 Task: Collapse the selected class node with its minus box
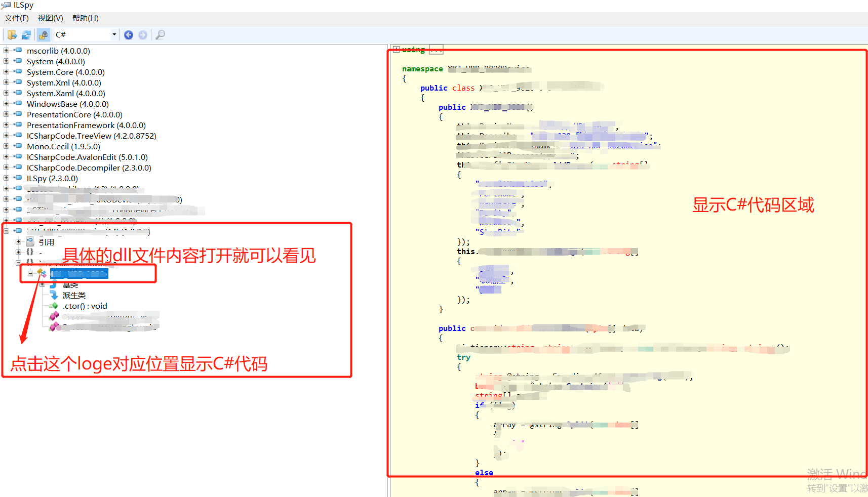click(x=30, y=273)
